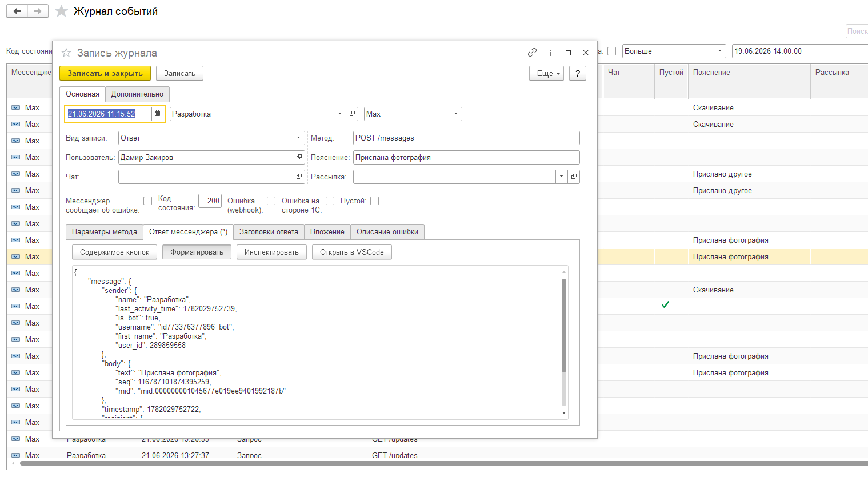Expand Max messenger type dropdown
This screenshot has height=477, width=868.
455,114
